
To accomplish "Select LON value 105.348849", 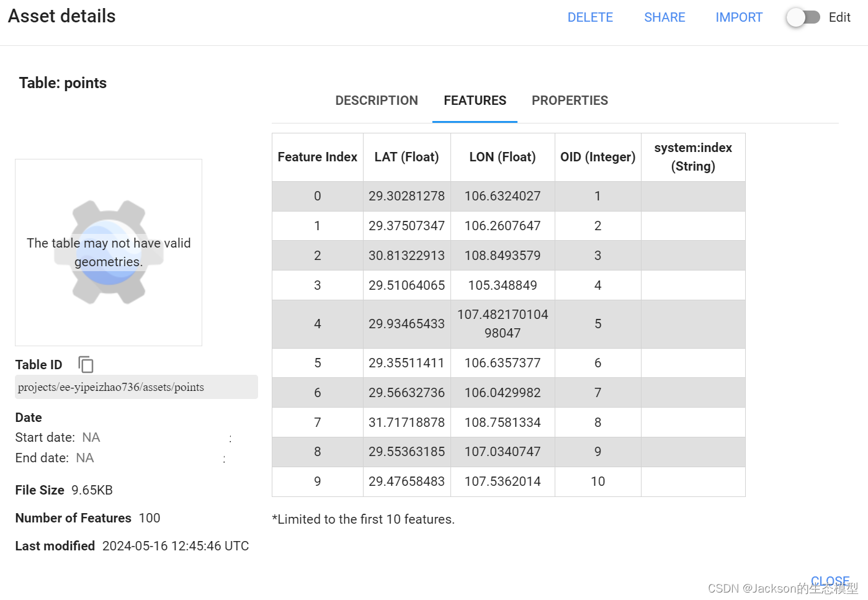I will click(503, 285).
